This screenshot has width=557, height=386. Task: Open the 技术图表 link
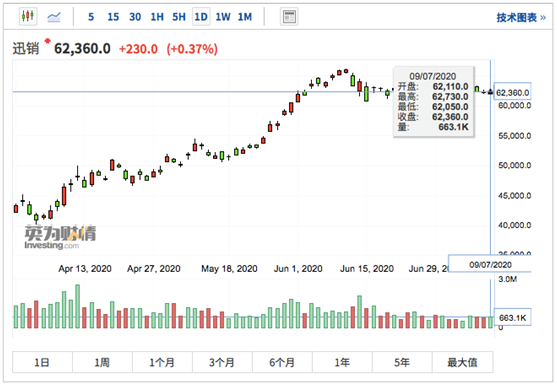[x=520, y=17]
